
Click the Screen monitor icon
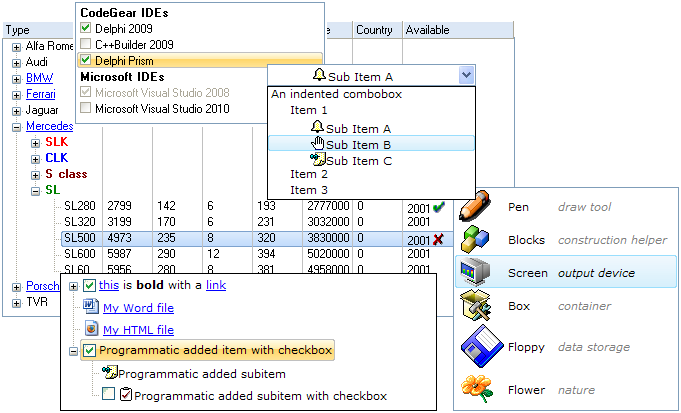click(x=475, y=272)
